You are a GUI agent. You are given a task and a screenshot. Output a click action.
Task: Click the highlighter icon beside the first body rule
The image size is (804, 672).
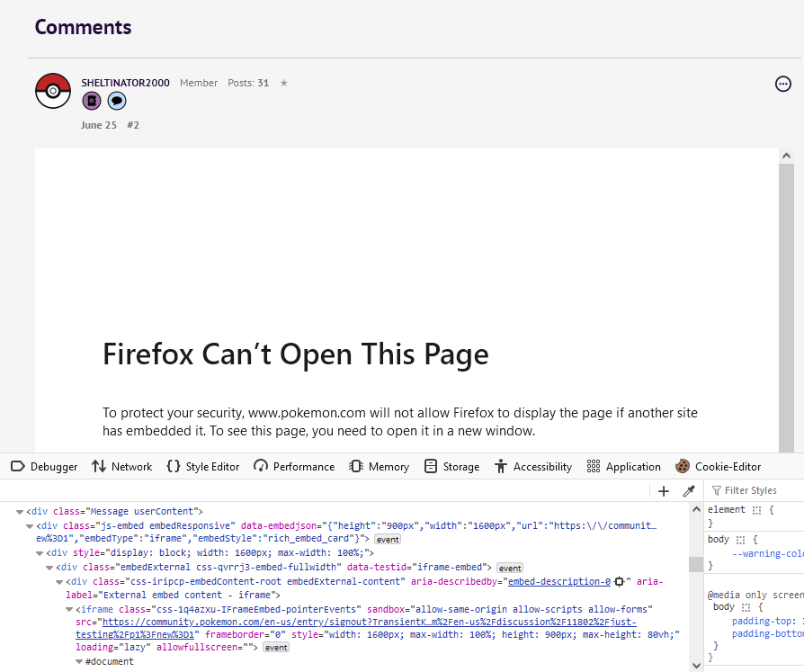[740, 540]
